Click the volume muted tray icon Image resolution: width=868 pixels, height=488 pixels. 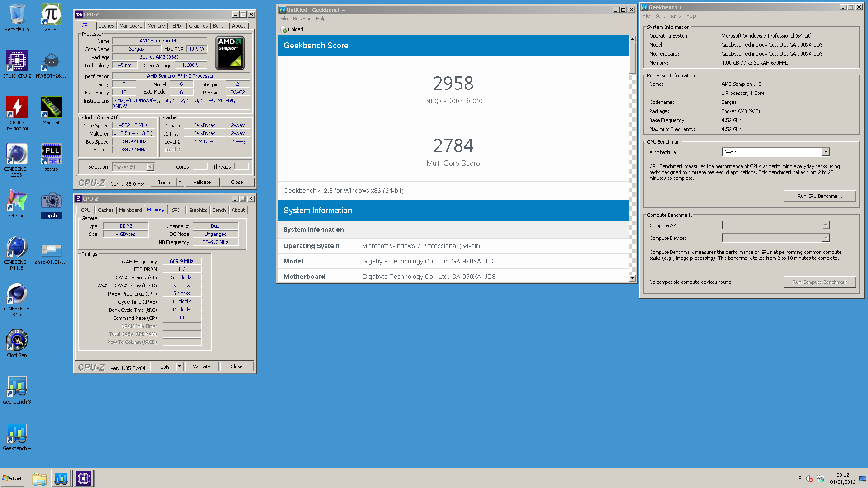pyautogui.click(x=810, y=479)
